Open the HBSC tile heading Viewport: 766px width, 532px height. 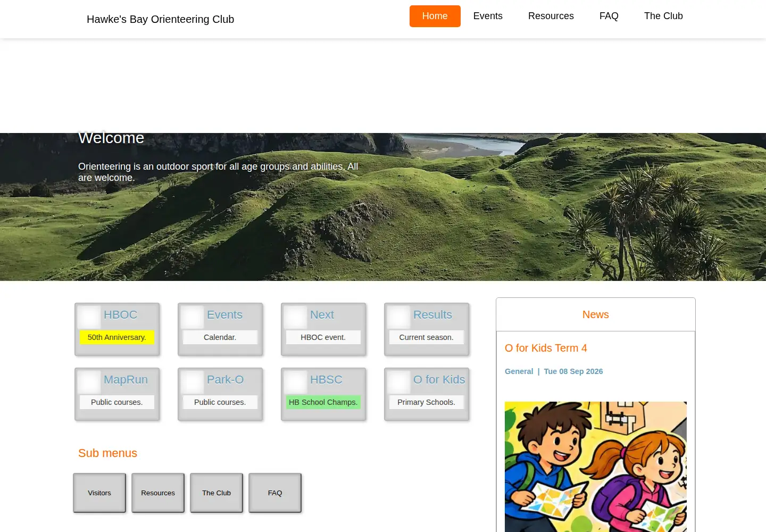326,379
